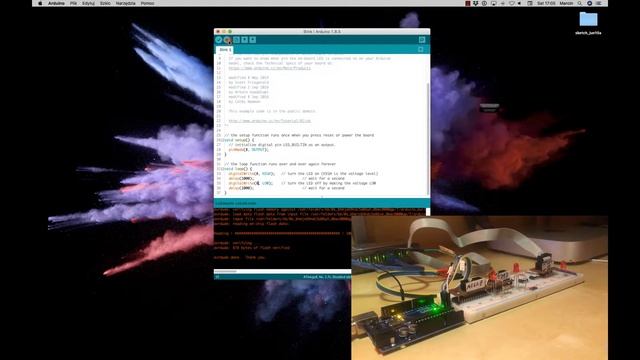The height and width of the screenshot is (360, 640).
Task: Click the Sat 17:03 clock in menu bar
Action: pyautogui.click(x=546, y=3)
